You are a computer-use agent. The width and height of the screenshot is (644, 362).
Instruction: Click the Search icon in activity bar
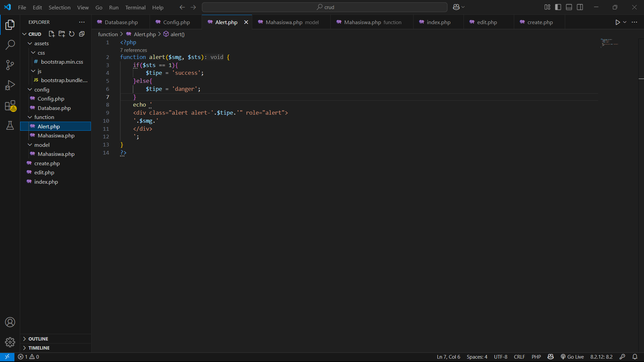(x=10, y=45)
